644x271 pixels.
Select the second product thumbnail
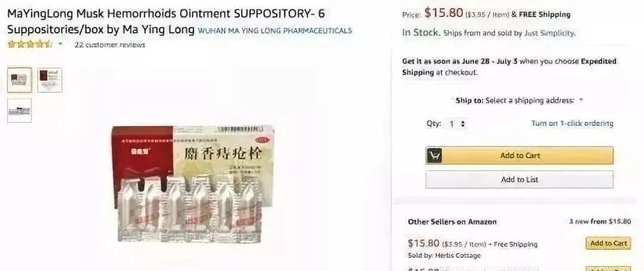(49, 80)
